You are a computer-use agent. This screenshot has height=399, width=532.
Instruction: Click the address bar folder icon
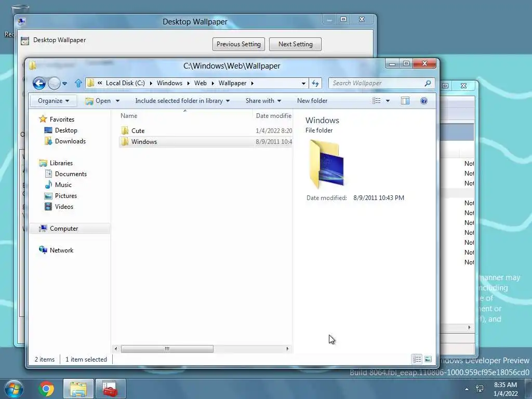click(x=90, y=83)
